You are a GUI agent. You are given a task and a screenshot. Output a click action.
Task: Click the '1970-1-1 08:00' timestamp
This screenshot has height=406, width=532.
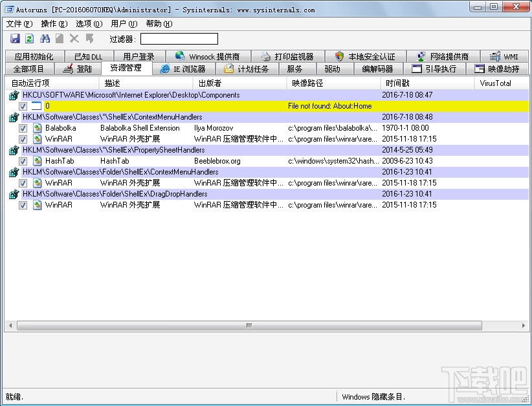405,128
